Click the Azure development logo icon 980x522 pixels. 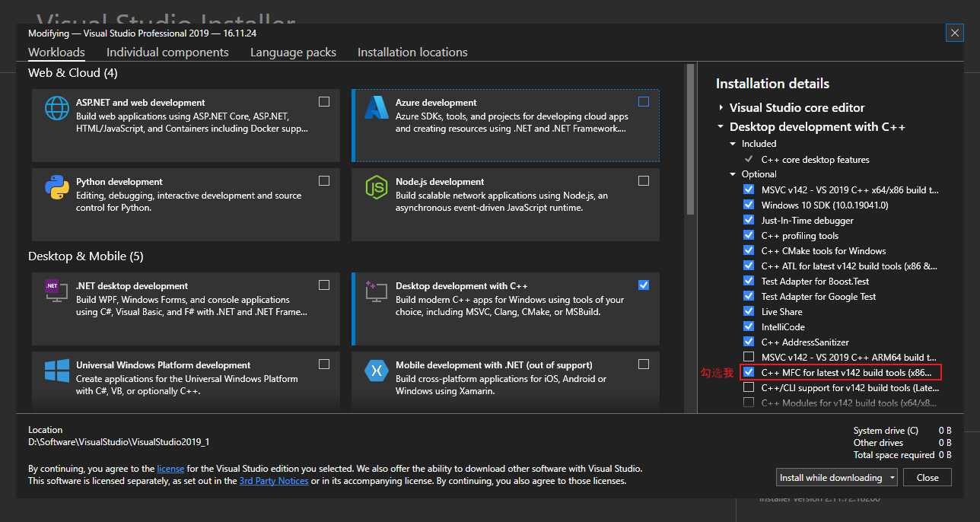(x=376, y=108)
